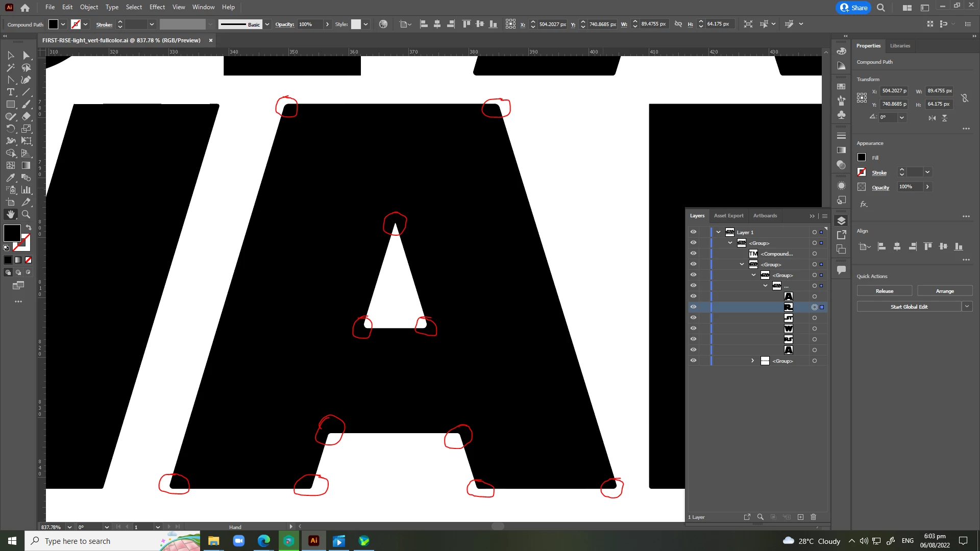Click the Fill color swatch in Appearance
Viewport: 980px width, 551px height.
tap(862, 158)
